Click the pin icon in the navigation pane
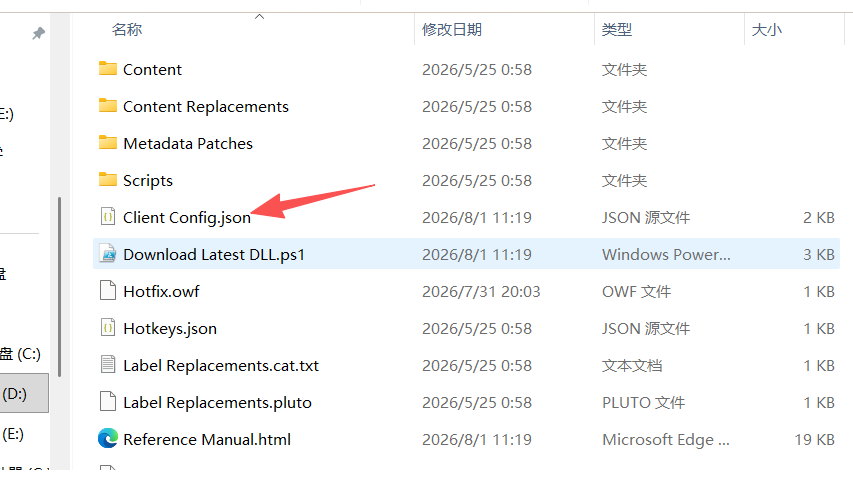 tap(38, 33)
